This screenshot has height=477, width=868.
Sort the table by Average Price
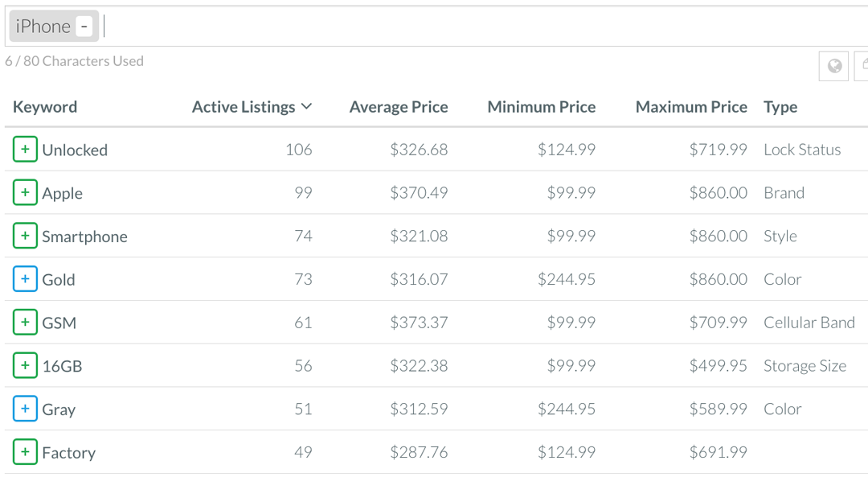click(x=399, y=107)
